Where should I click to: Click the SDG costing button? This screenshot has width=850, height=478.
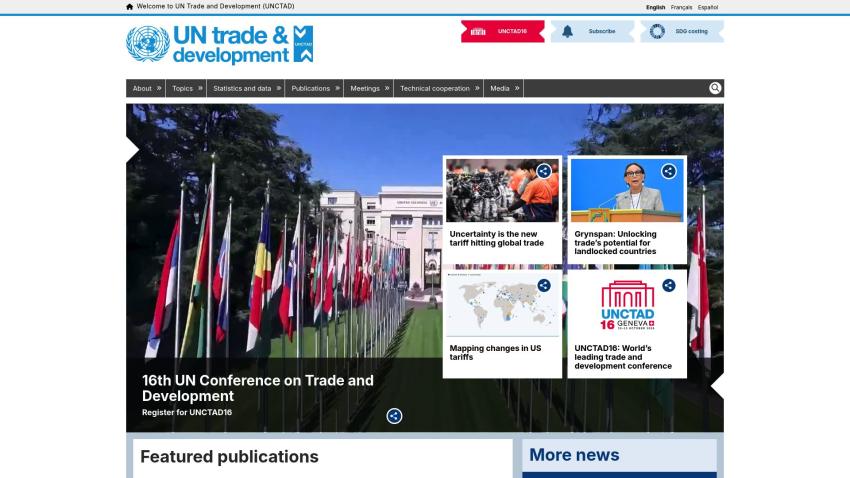pos(682,31)
